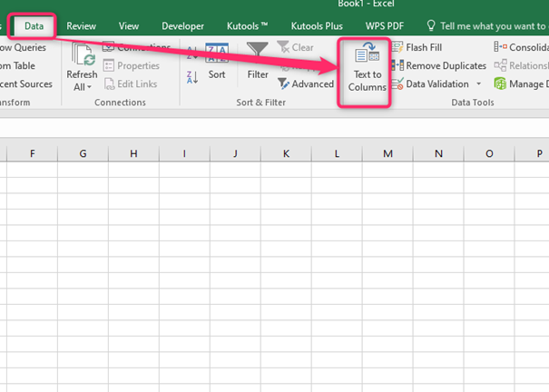The height and width of the screenshot is (392, 549).
Task: Click the Text to Columns icon
Action: point(367,52)
